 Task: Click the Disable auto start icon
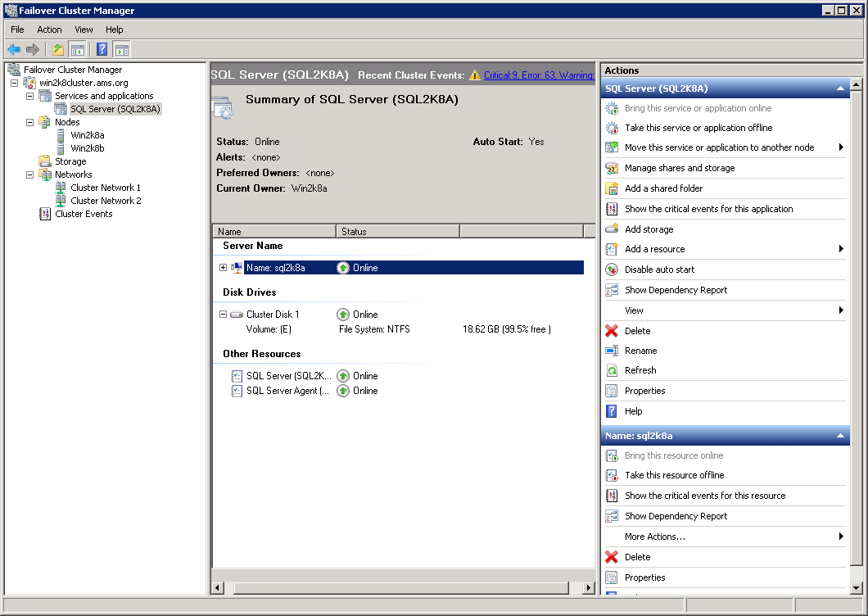(610, 269)
